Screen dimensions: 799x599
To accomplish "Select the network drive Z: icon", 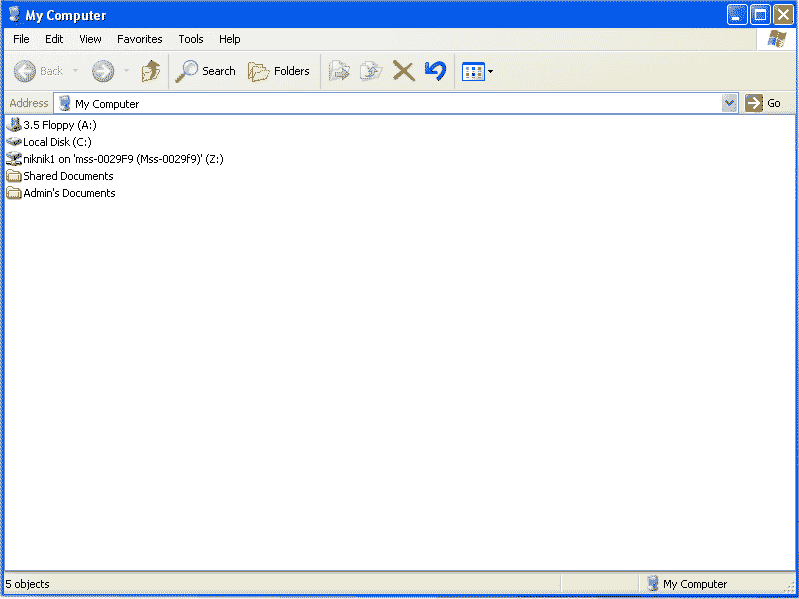I will click(14, 159).
